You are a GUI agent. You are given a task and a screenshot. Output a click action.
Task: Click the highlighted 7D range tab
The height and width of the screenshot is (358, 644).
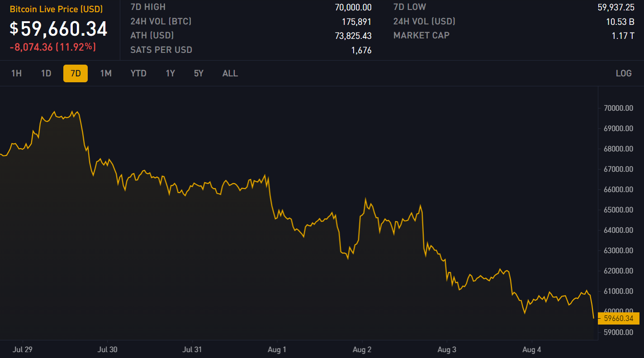76,73
